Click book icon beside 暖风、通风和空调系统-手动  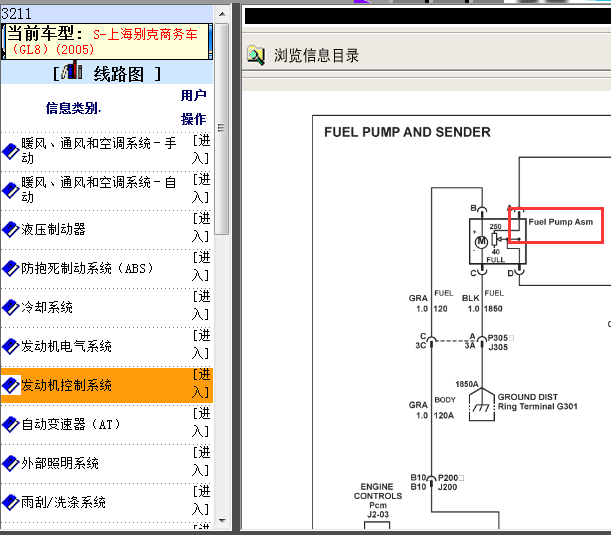tap(11, 151)
